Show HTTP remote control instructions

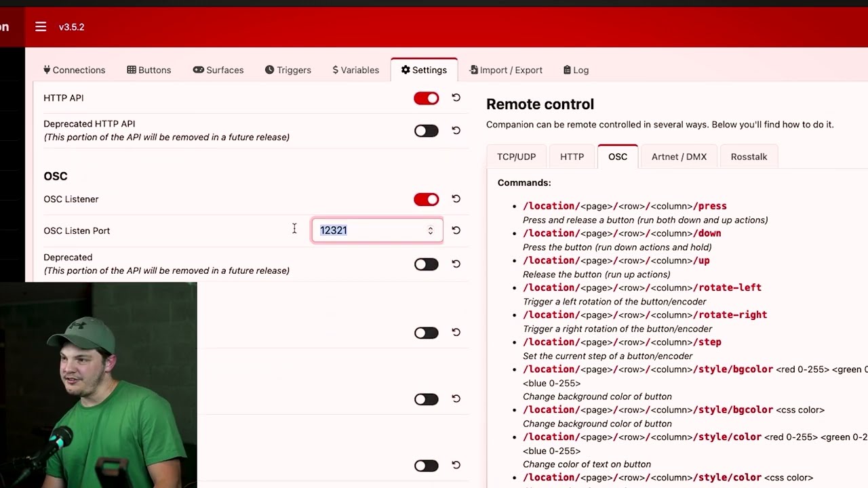click(572, 157)
